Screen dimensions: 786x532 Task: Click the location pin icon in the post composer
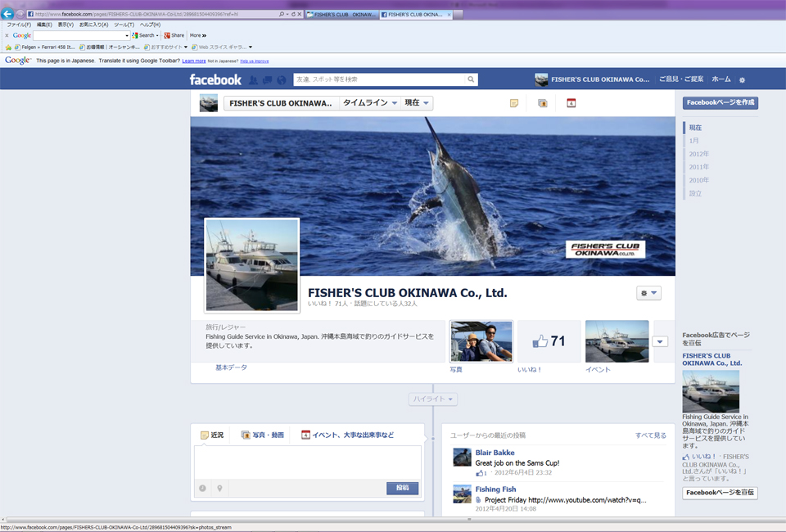click(x=219, y=489)
